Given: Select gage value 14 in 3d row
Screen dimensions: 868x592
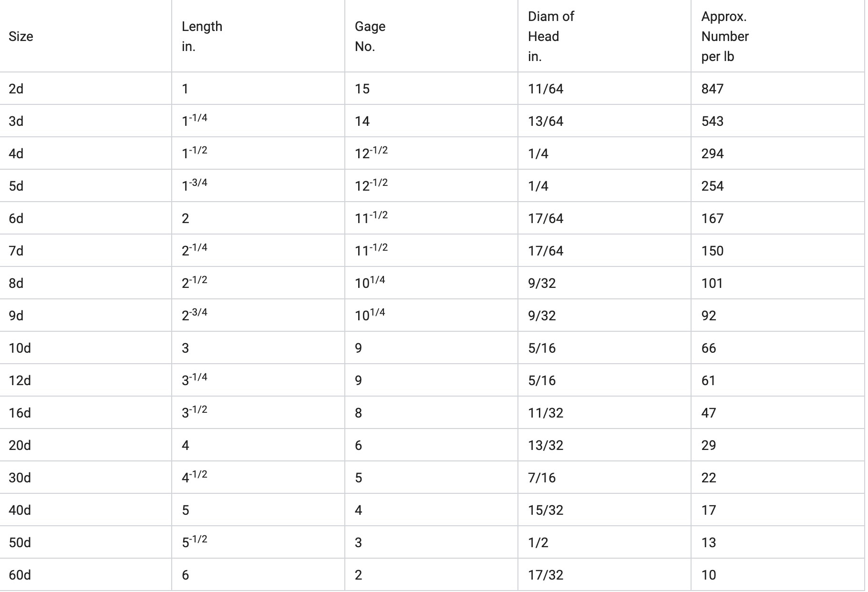Looking at the screenshot, I should 362,121.
